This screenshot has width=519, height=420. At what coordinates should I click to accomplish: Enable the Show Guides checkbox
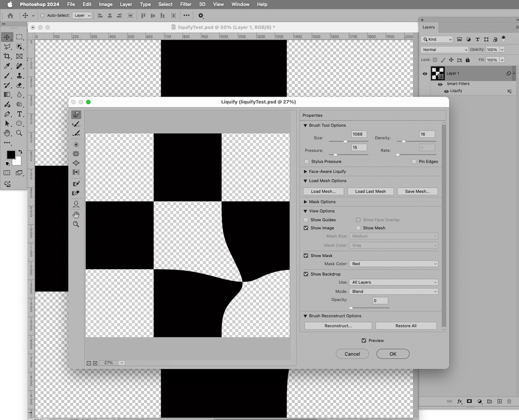pyautogui.click(x=306, y=220)
